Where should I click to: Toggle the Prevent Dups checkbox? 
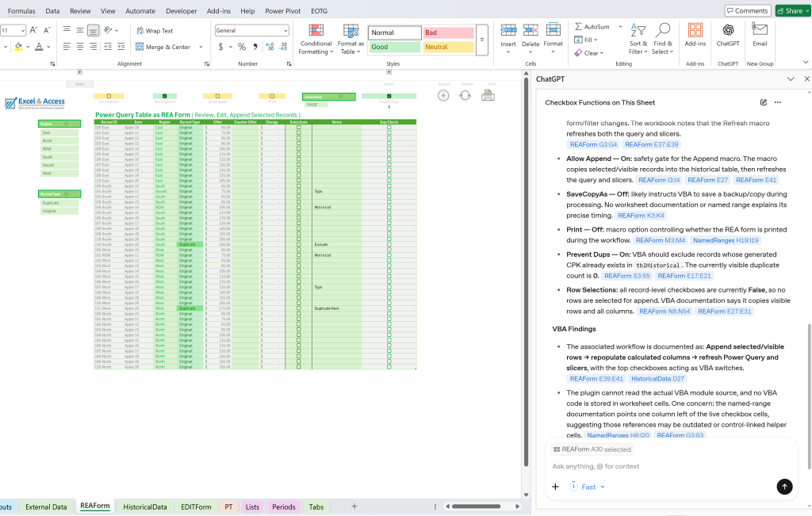[x=389, y=96]
